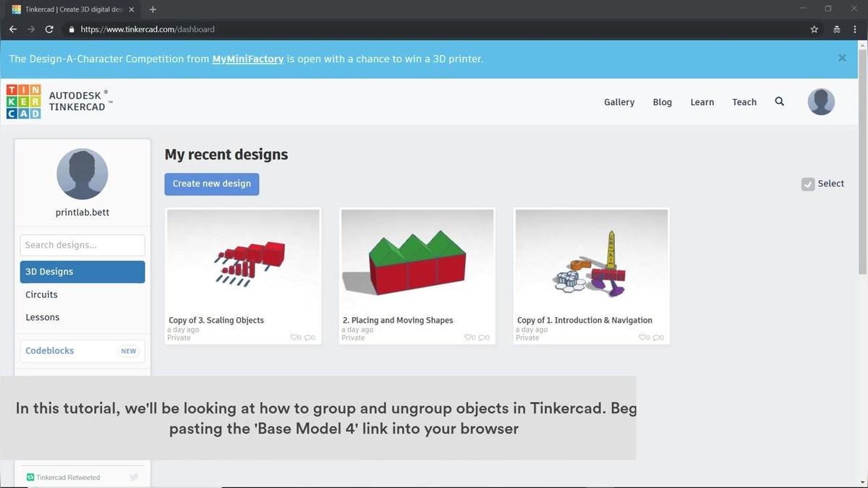Click the incognito icon in browser toolbar
Screen dimensions: 868x488
click(836, 30)
